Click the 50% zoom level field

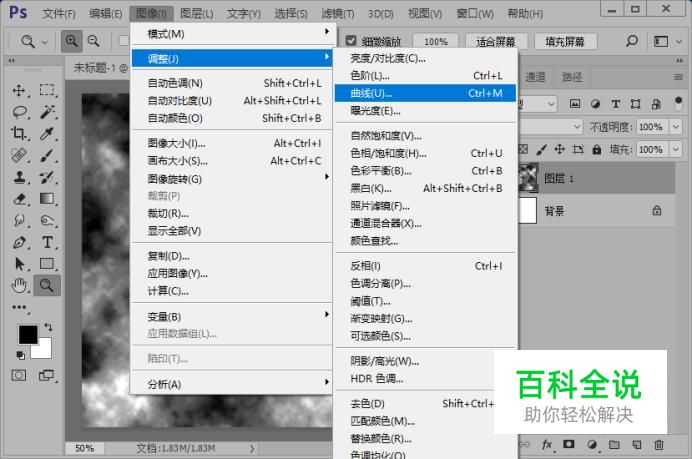click(84, 448)
